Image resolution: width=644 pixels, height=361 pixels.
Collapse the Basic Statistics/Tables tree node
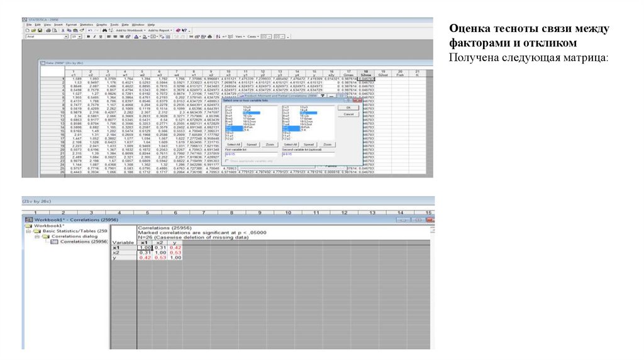click(28, 231)
